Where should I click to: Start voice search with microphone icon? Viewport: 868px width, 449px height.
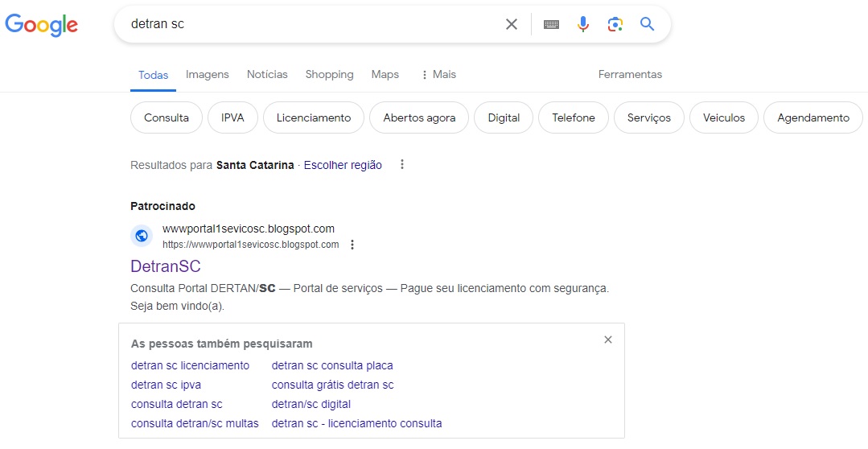point(583,24)
